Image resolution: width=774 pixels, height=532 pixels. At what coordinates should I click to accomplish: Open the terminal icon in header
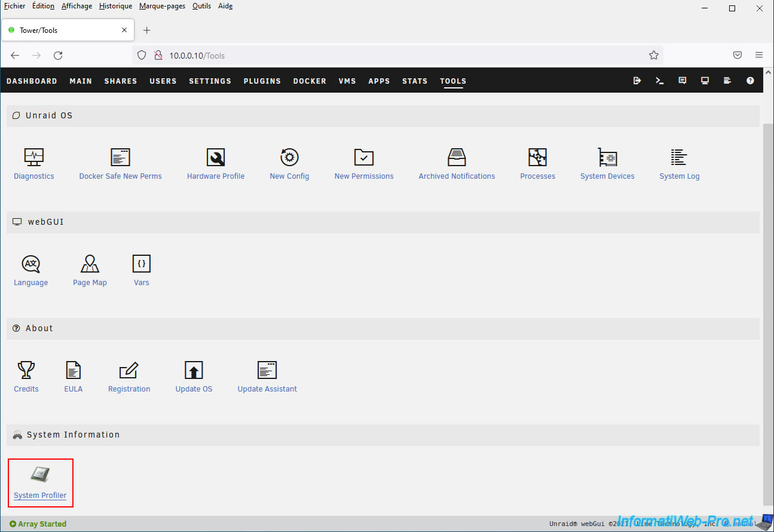click(660, 81)
